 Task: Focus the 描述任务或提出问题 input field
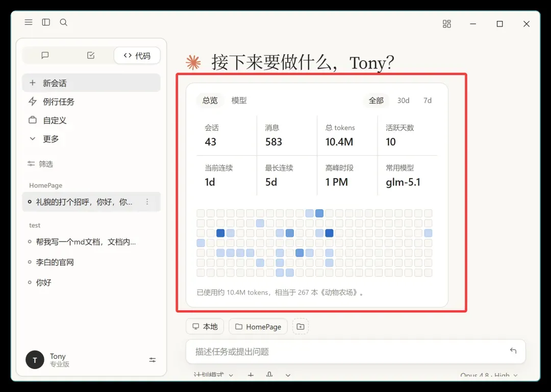point(356,352)
